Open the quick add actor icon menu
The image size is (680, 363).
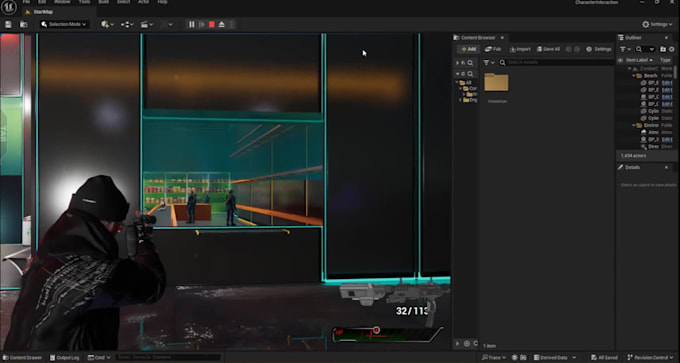coord(107,25)
